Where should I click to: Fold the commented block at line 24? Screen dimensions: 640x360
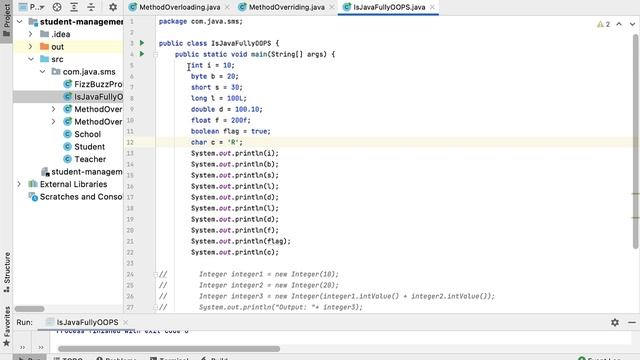click(x=156, y=274)
